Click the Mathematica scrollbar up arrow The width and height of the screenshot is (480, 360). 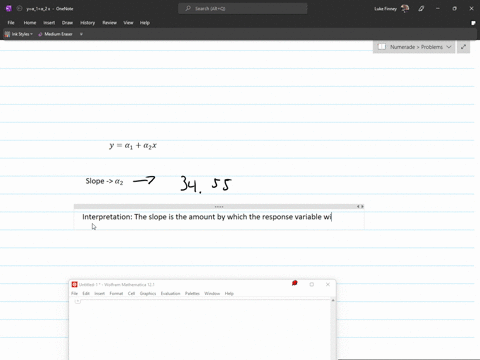coord(333,301)
